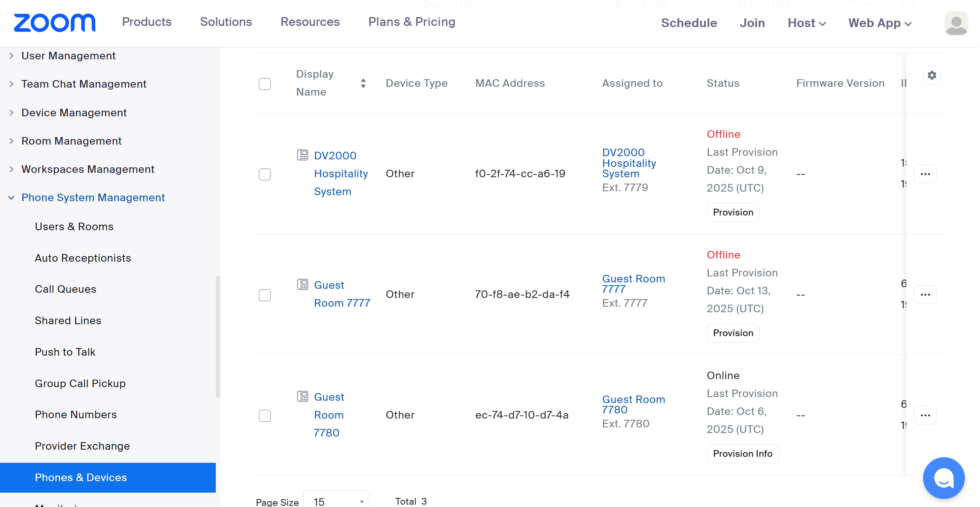Click Provision Info button for Guest Room 7780
This screenshot has width=980, height=507.
coord(742,454)
